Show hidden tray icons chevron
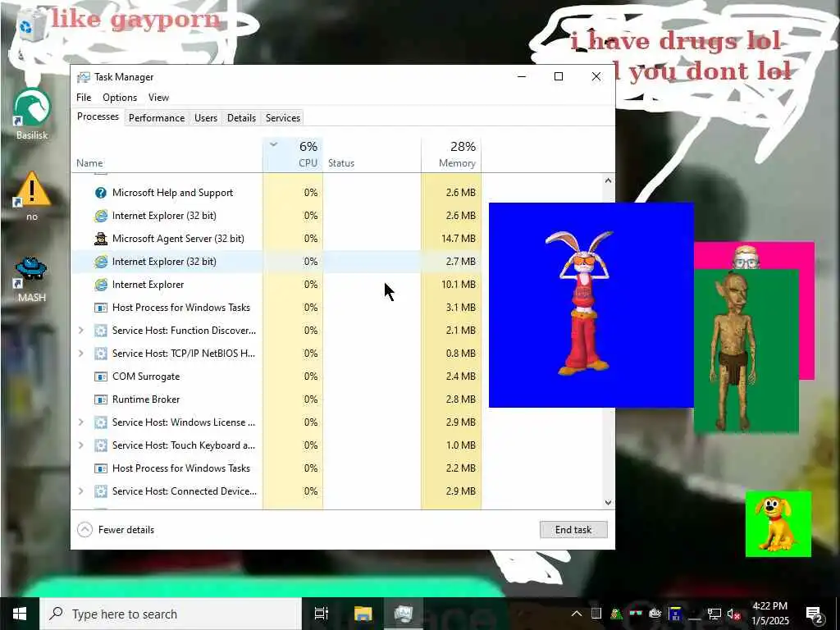The image size is (840, 630). pyautogui.click(x=577, y=614)
